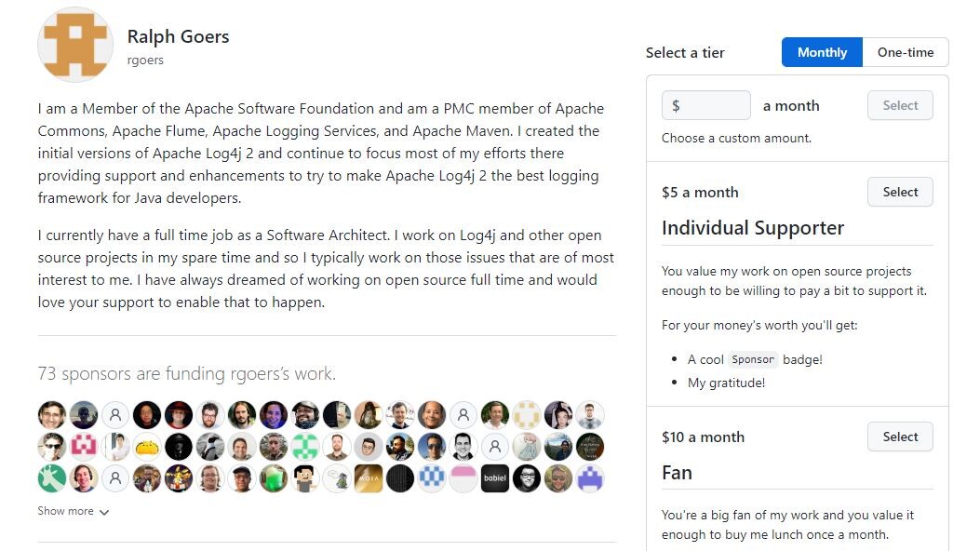Select the $10 a month Fan tier

[900, 437]
